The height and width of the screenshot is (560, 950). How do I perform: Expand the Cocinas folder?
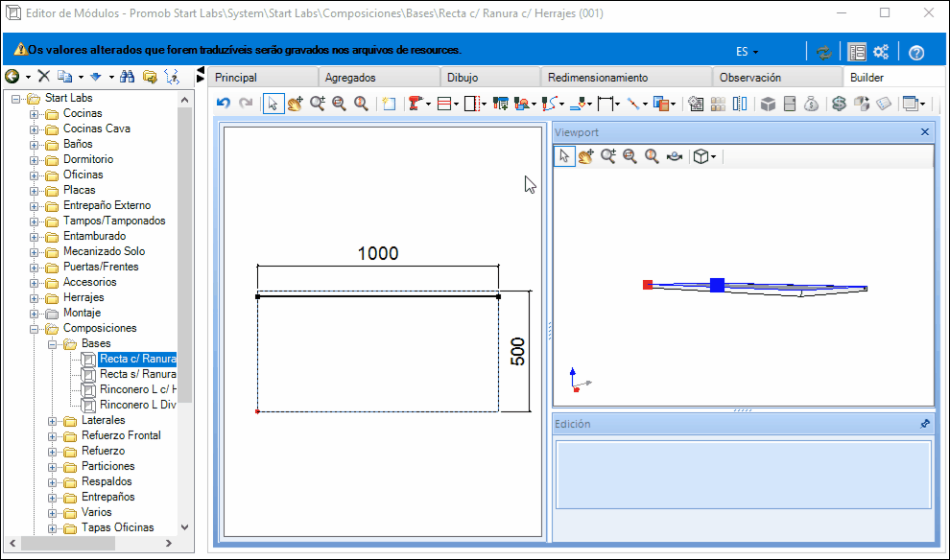(35, 114)
